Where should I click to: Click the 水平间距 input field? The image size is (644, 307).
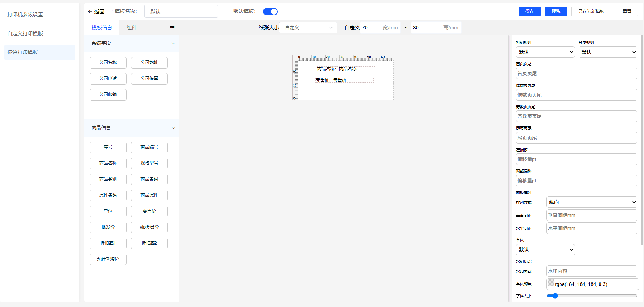[592, 228]
